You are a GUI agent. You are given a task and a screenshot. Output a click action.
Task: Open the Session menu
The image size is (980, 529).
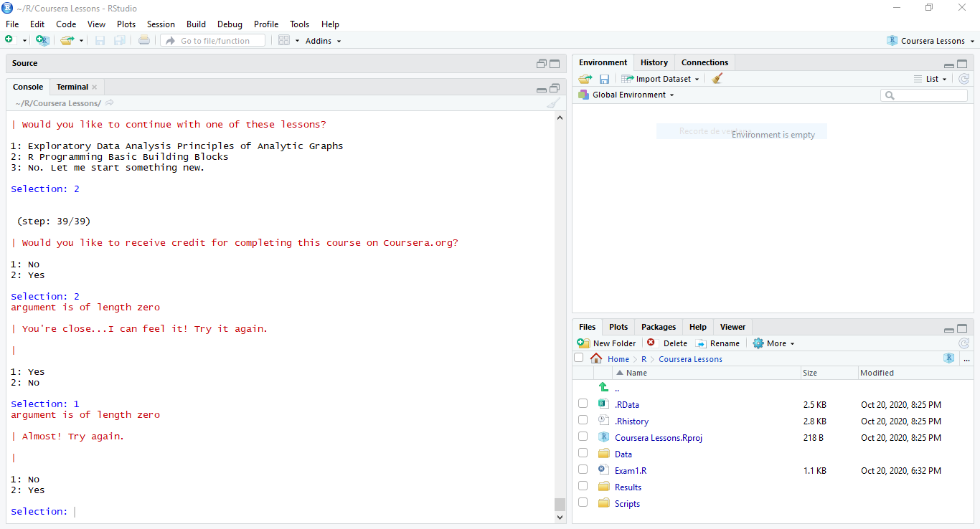[x=161, y=24]
